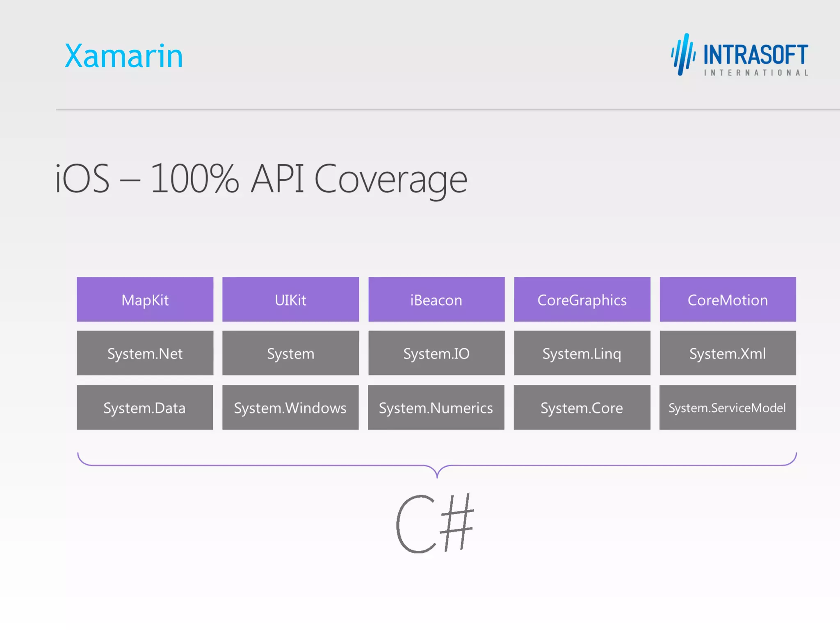Click the System.Xml box
The height and width of the screenshot is (630, 840).
click(x=728, y=353)
